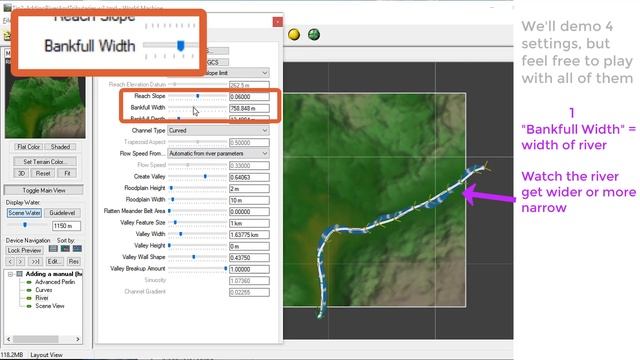Adjust the Valley Width slider
The height and width of the screenshot is (360, 640).
click(x=198, y=234)
